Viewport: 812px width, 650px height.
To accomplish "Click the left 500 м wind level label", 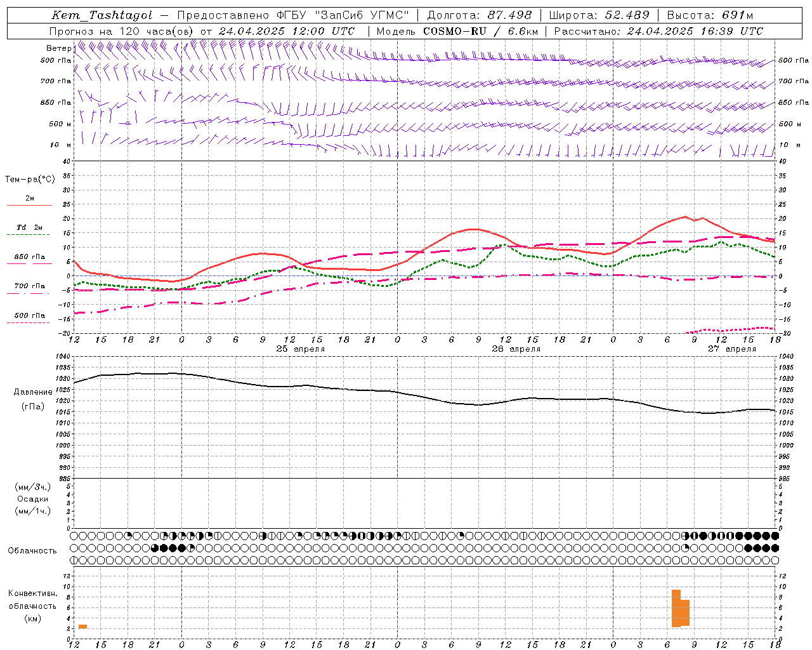I will [60, 124].
